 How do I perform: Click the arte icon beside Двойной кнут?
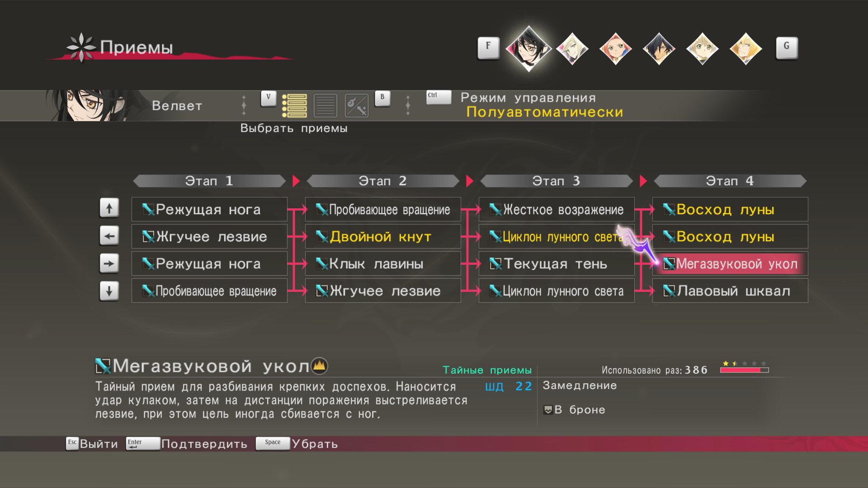[322, 237]
